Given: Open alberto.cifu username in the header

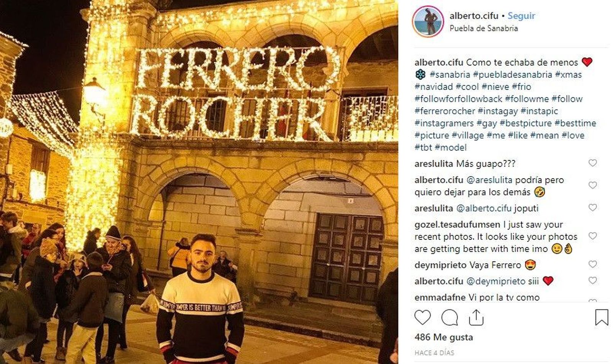Looking at the screenshot, I should click(474, 16).
